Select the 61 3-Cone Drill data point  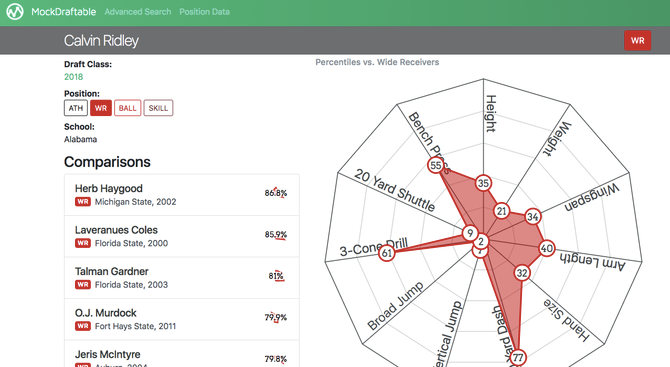click(387, 253)
